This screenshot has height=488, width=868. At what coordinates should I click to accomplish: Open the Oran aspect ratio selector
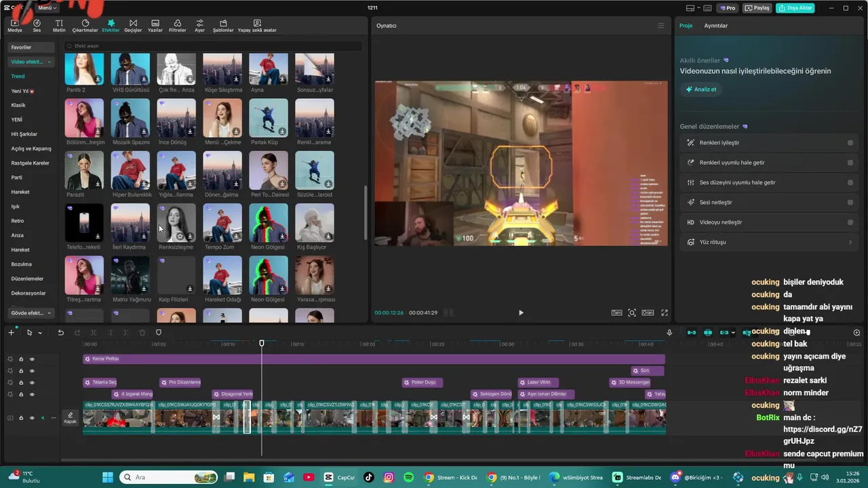[x=648, y=312]
